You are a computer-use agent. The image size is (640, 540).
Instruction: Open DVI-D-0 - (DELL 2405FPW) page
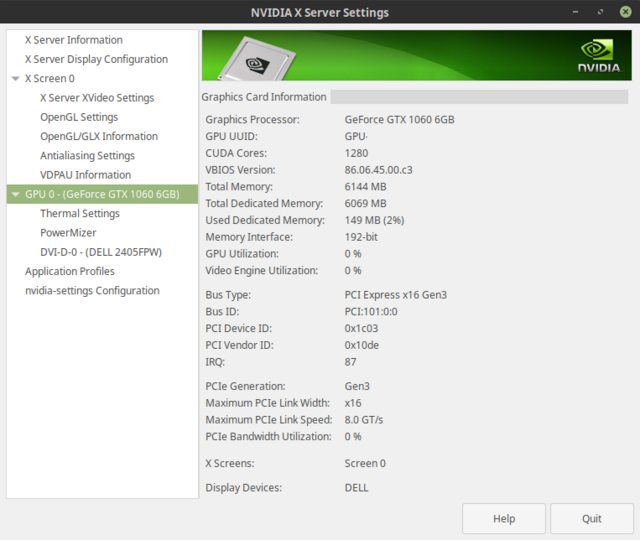pos(101,252)
